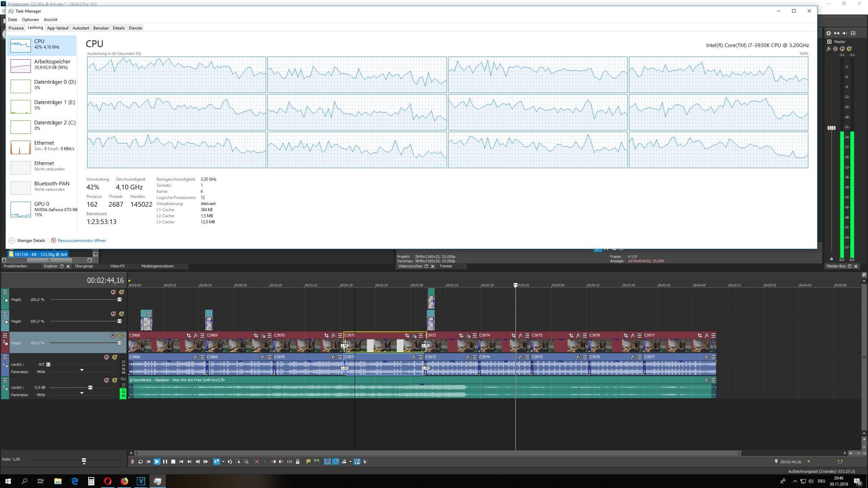This screenshot has height=488, width=868.
Task: Open the Panorama dropdown on track 5
Action: [x=82, y=393]
